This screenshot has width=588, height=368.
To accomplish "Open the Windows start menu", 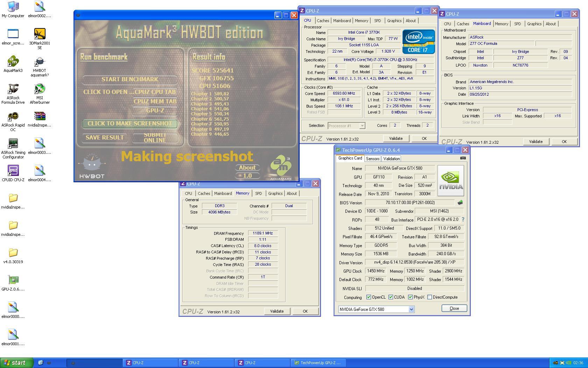I will pos(17,363).
